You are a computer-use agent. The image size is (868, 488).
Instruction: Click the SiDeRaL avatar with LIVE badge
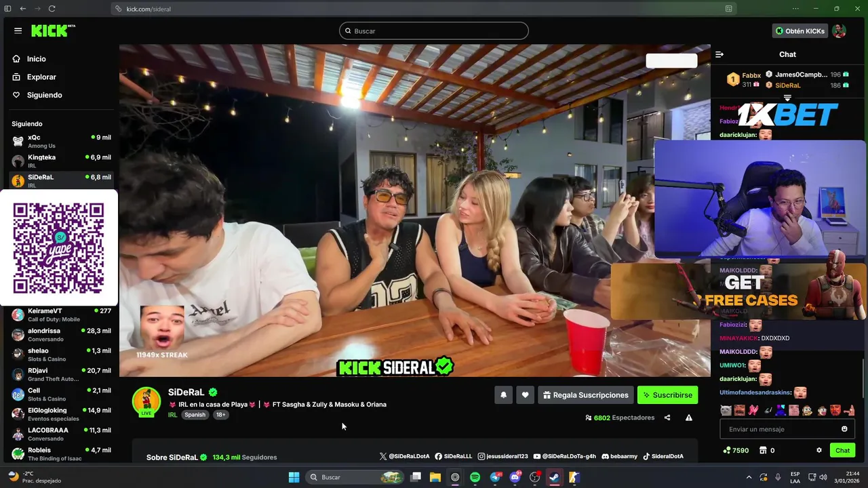tap(146, 401)
